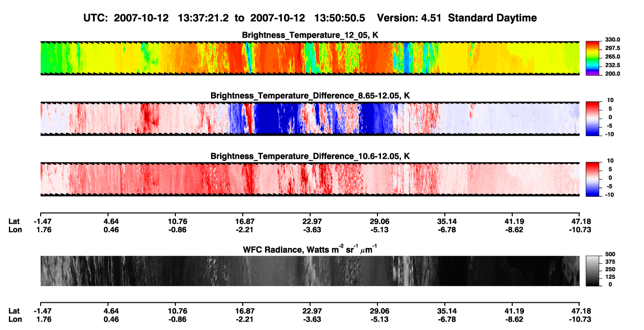This screenshot has width=644, height=330.
Task: Click the 375 label on WFC color bar
Action: 610,263
